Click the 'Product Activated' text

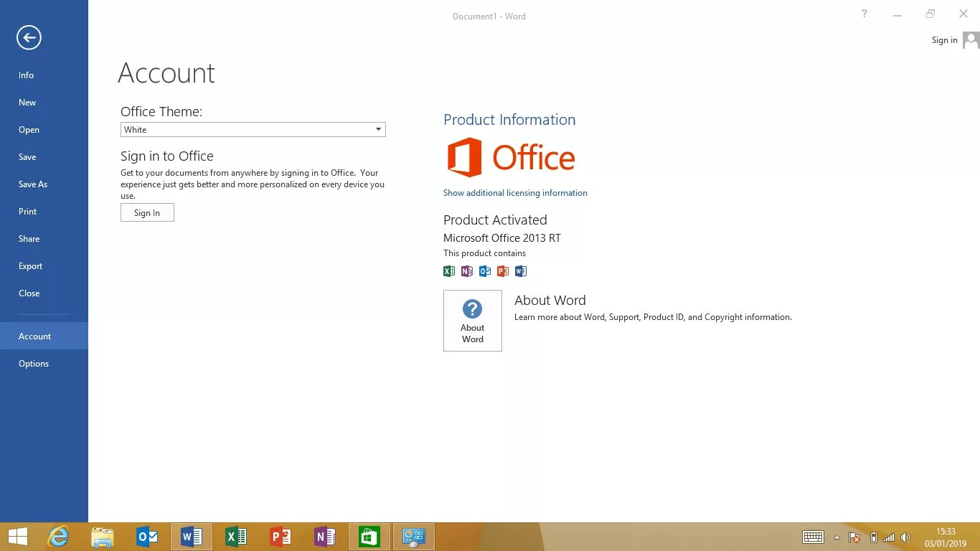tap(495, 220)
